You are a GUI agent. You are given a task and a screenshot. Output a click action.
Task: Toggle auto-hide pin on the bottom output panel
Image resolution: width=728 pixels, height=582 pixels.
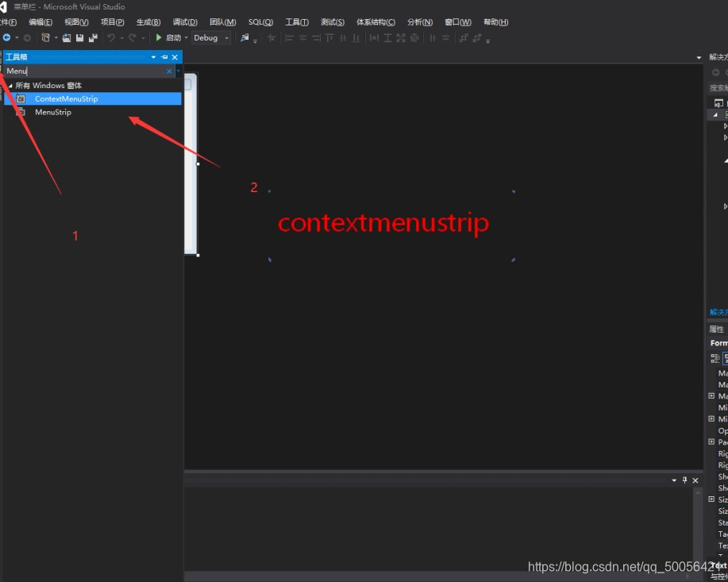685,480
